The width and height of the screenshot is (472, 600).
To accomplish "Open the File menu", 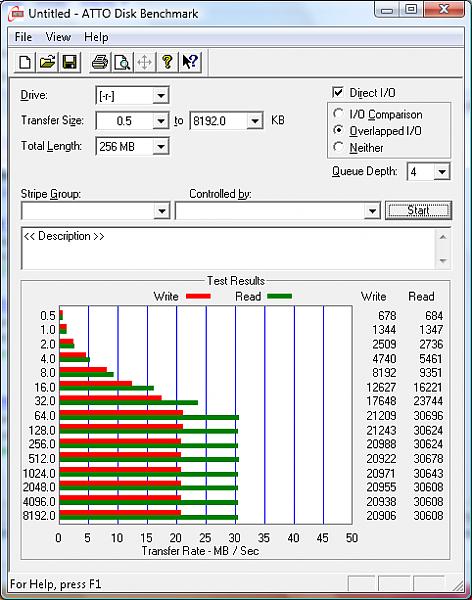I will [x=23, y=37].
